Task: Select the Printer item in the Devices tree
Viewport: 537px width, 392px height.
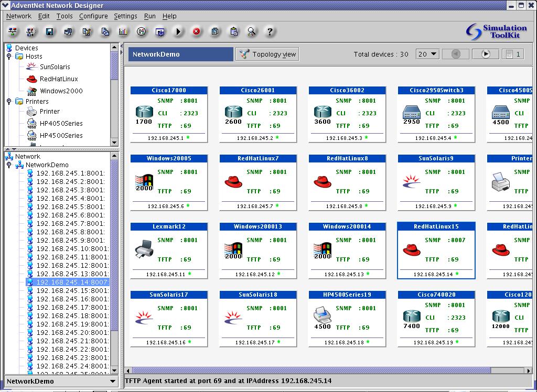Action: coord(50,111)
